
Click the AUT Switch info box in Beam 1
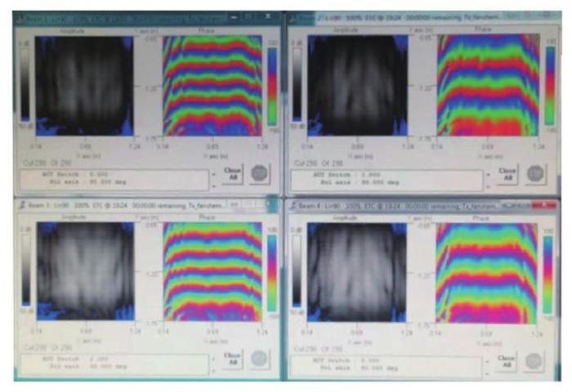(114, 180)
